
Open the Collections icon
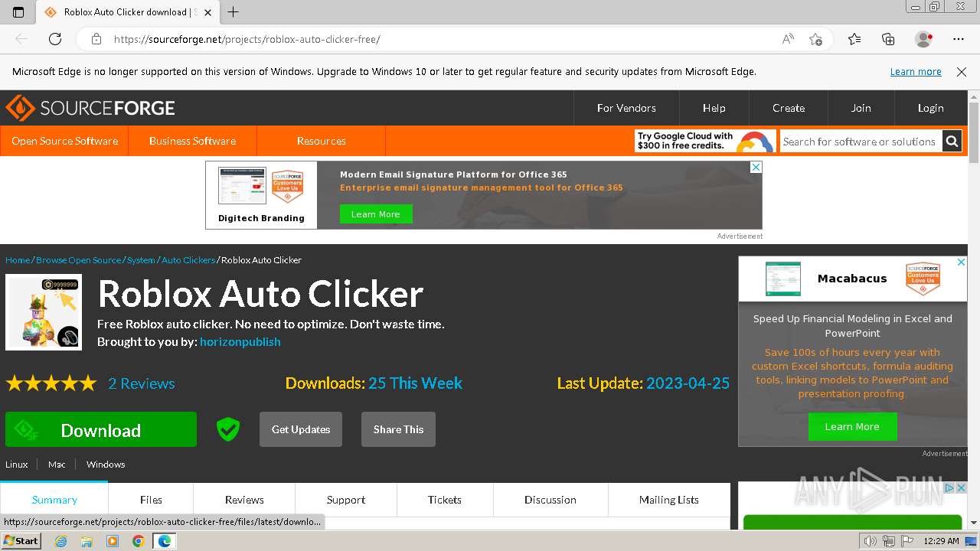pos(888,39)
